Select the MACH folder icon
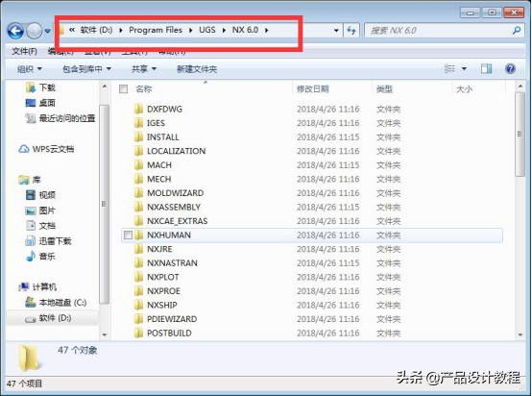This screenshot has height=396, width=532. coord(138,165)
